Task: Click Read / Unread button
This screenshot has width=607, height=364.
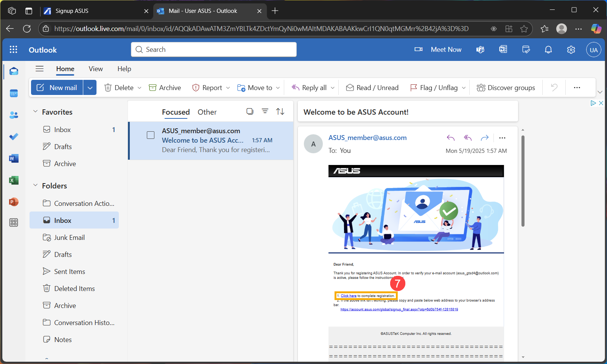Action: (x=372, y=87)
